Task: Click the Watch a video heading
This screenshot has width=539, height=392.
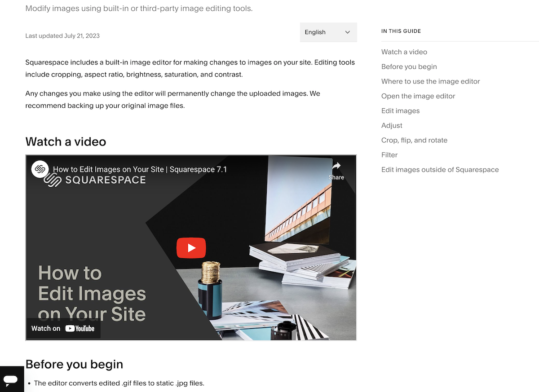Action: pos(66,142)
